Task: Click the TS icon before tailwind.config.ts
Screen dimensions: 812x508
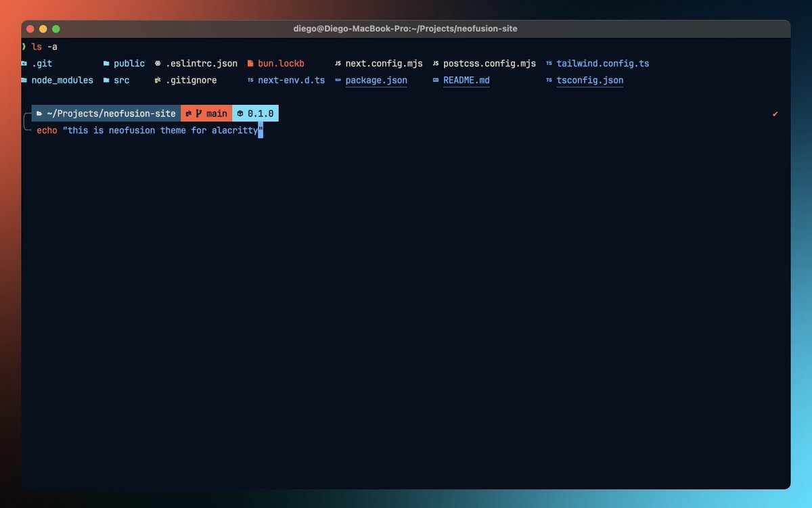Action: [x=549, y=64]
